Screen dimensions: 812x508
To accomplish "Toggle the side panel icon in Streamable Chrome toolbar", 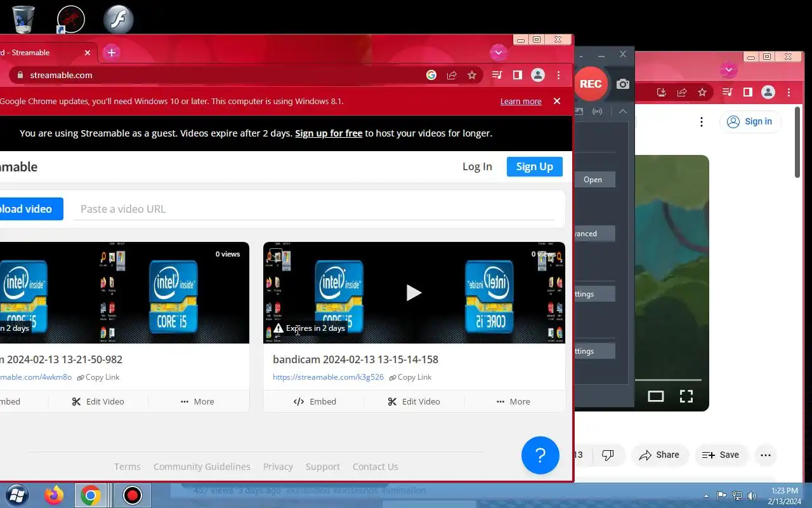I will (518, 75).
